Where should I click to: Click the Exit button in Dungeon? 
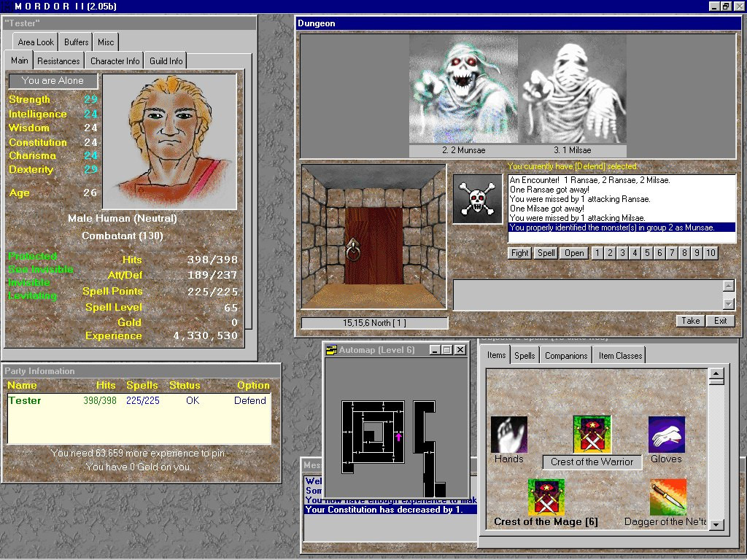click(720, 321)
